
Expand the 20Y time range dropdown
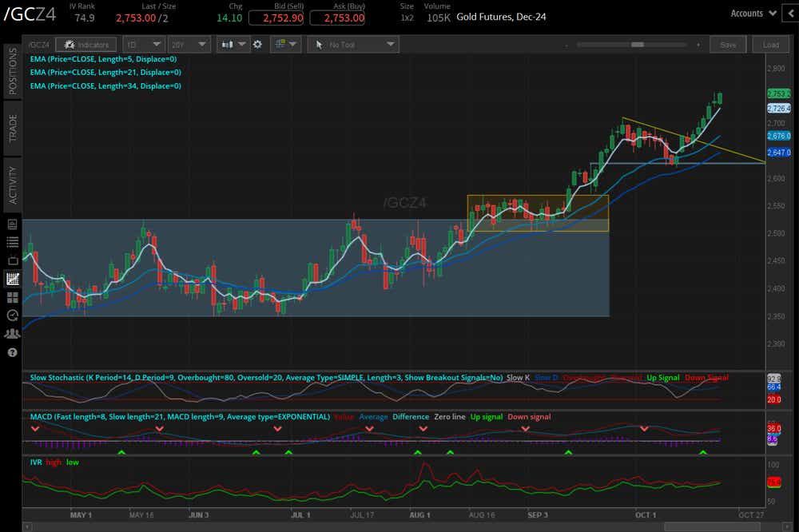click(189, 45)
